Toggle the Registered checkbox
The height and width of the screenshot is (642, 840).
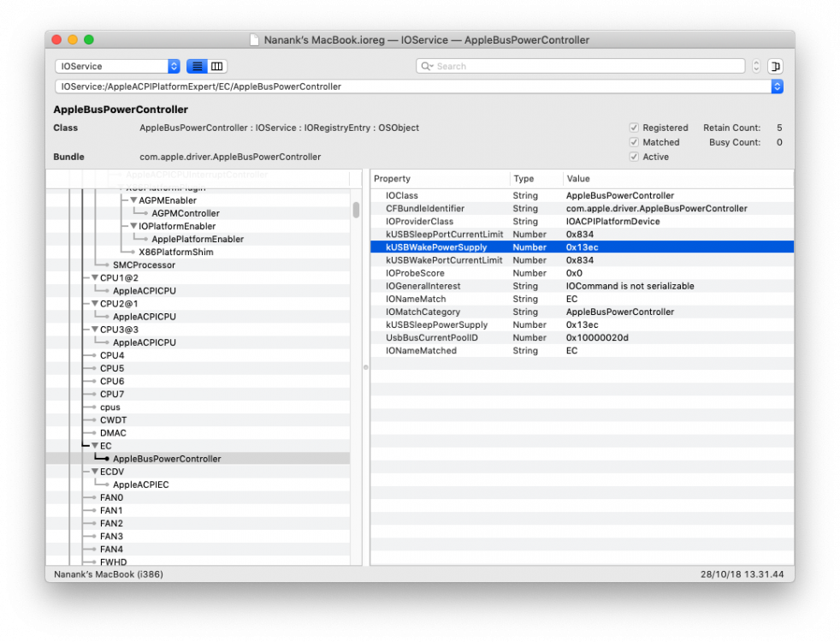click(x=634, y=128)
